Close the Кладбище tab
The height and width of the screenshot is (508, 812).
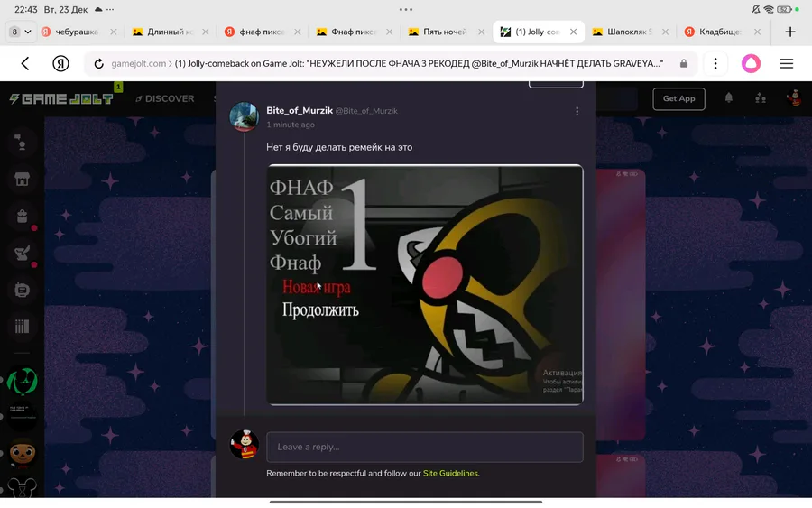[757, 32]
